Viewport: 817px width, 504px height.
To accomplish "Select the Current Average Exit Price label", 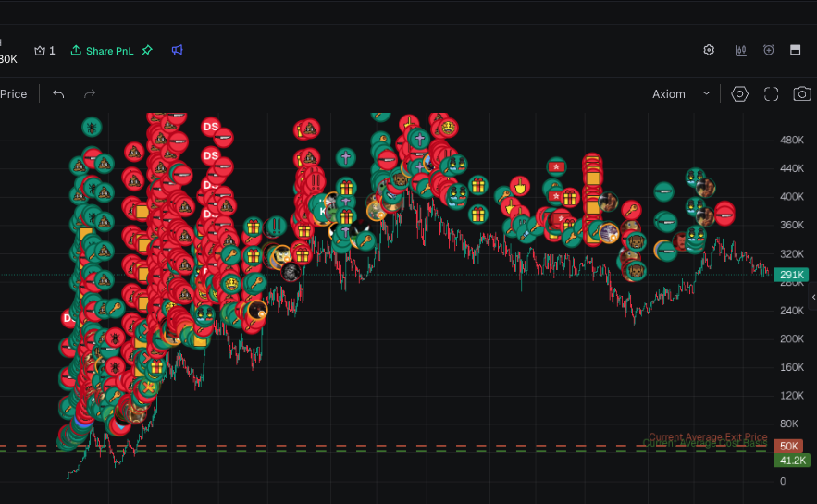I will point(708,436).
